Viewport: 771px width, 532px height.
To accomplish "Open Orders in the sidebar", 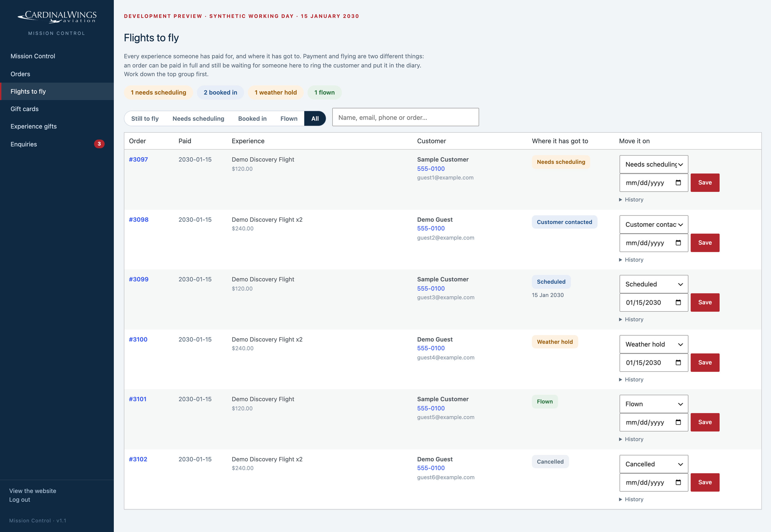I will (x=57, y=74).
